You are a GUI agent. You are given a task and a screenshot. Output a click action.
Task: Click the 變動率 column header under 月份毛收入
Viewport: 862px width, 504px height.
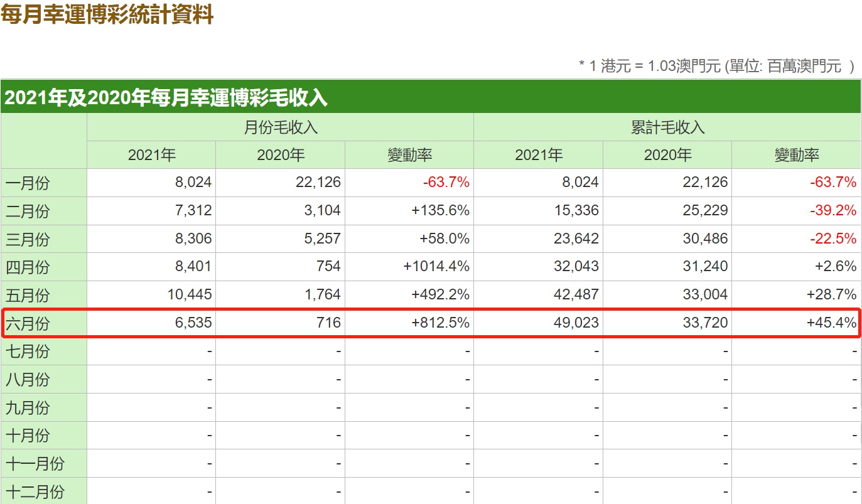409,155
